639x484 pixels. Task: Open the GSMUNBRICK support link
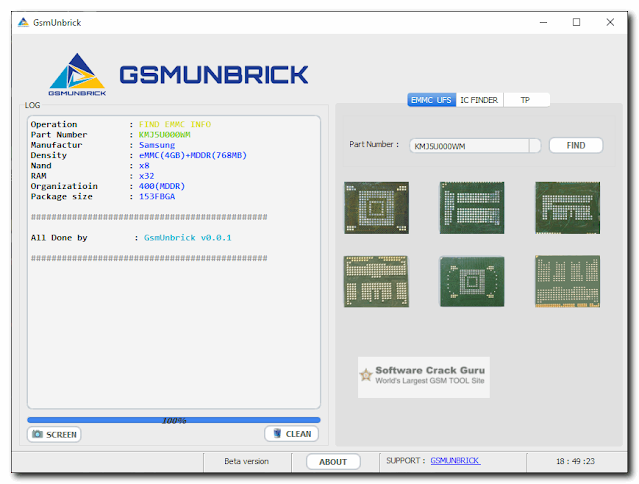tap(455, 460)
